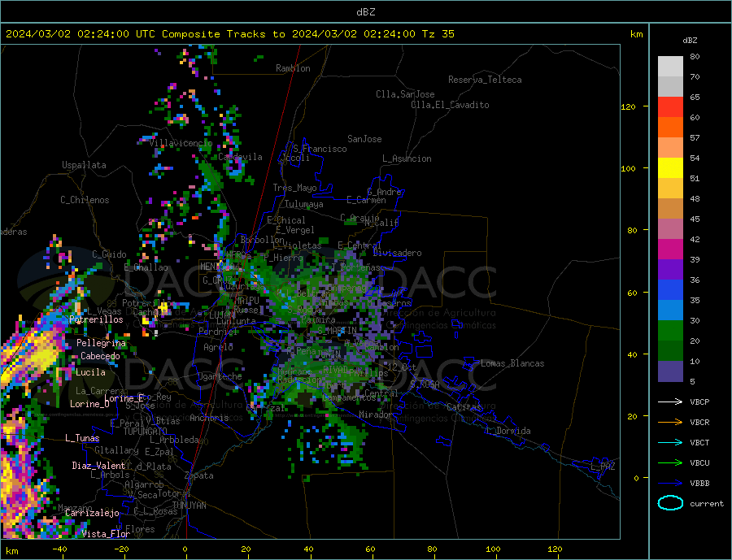This screenshot has height=560, width=732.
Task: Click the L_Tunas label
Action: point(83,438)
